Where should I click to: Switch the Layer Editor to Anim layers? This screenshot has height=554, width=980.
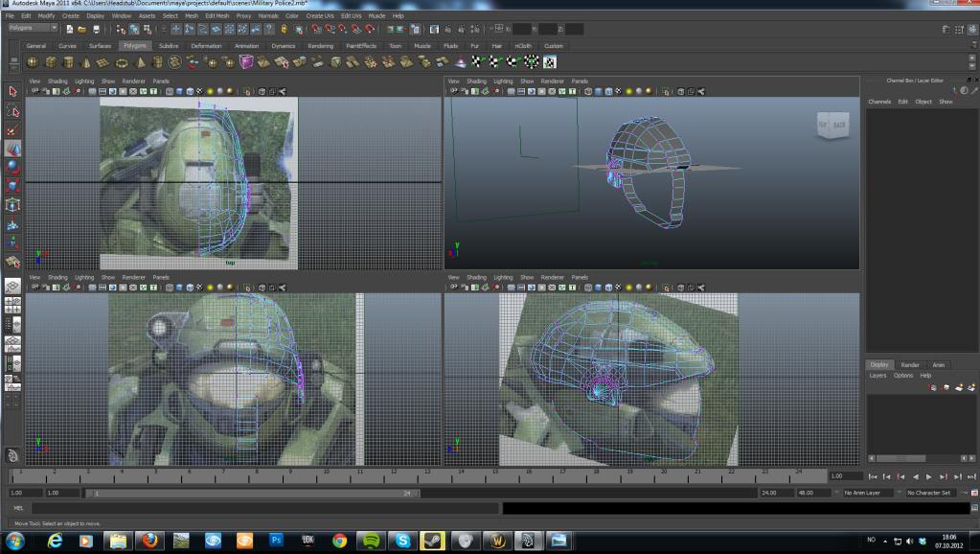(x=938, y=365)
